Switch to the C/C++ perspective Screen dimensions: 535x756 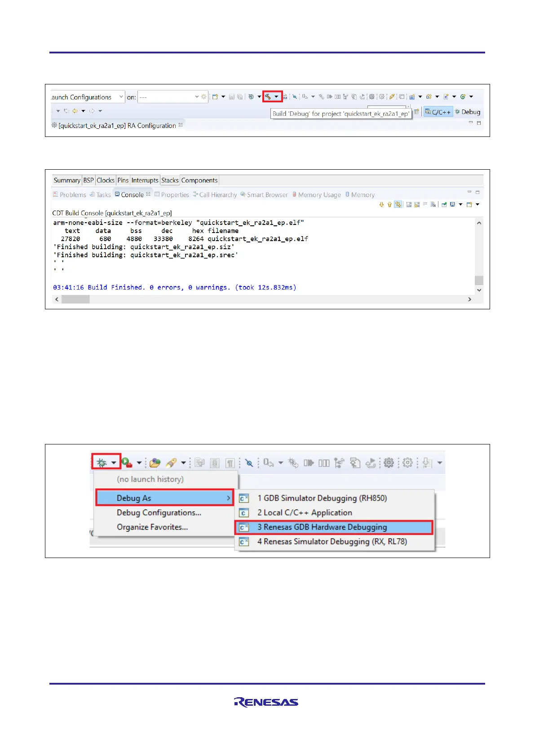click(x=438, y=112)
